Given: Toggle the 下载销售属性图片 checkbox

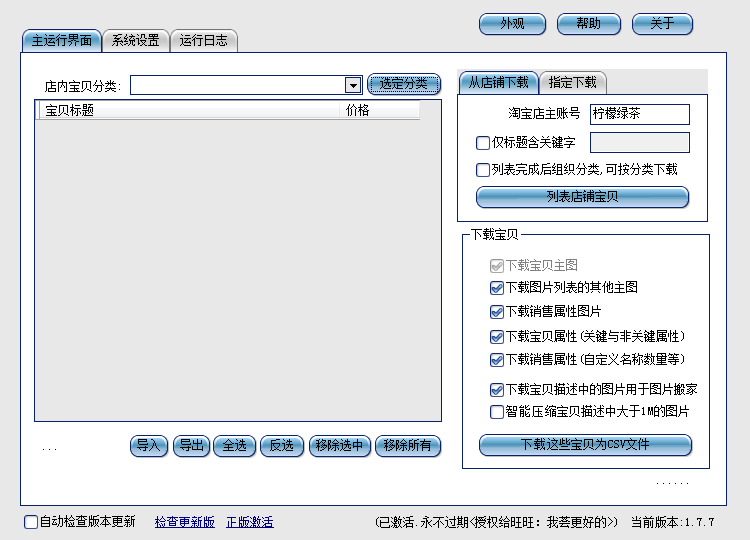Looking at the screenshot, I should (x=497, y=312).
